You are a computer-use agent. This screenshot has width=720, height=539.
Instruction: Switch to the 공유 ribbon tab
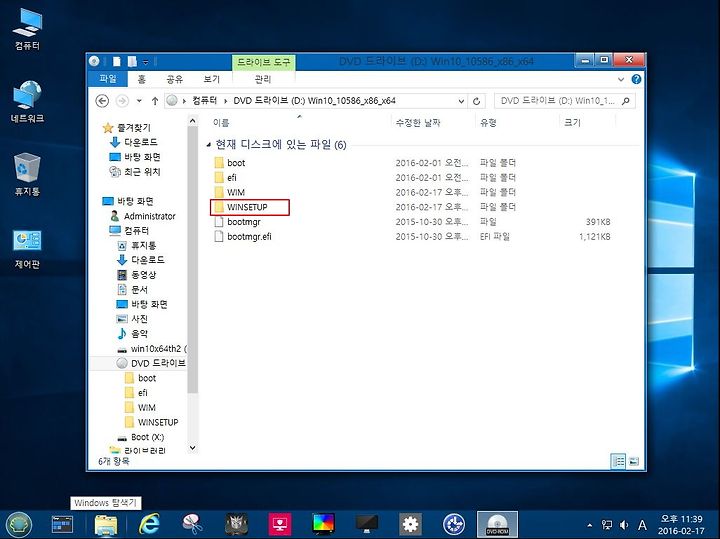(175, 79)
